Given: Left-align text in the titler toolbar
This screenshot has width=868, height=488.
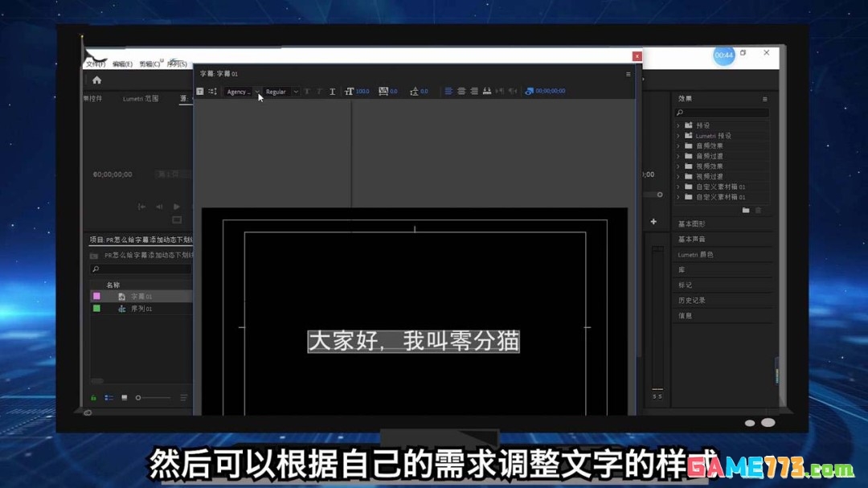Looking at the screenshot, I should click(449, 91).
